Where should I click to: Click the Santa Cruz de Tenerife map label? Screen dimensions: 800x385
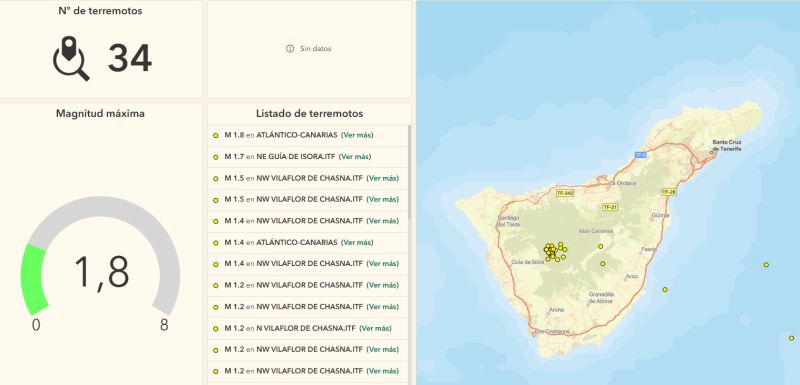727,145
